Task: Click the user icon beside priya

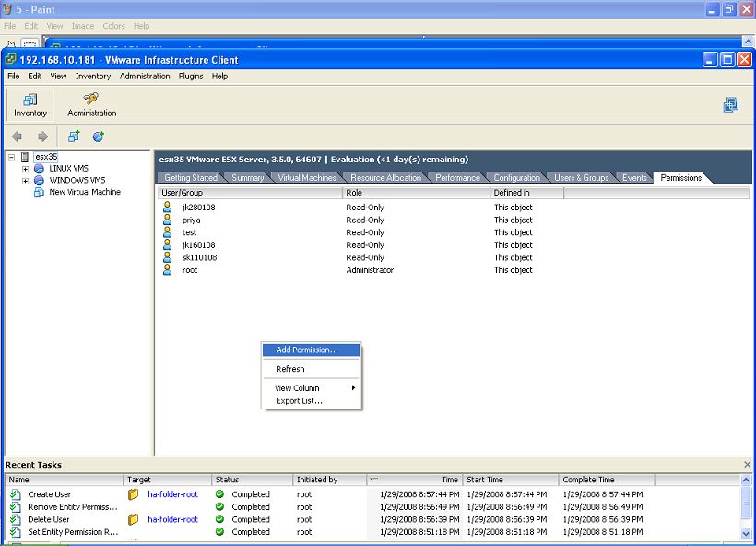Action: click(167, 220)
